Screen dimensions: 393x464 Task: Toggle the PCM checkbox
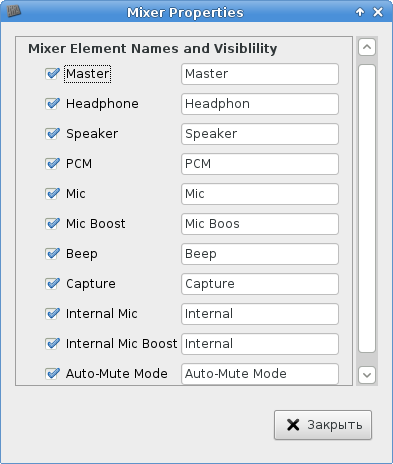click(52, 164)
